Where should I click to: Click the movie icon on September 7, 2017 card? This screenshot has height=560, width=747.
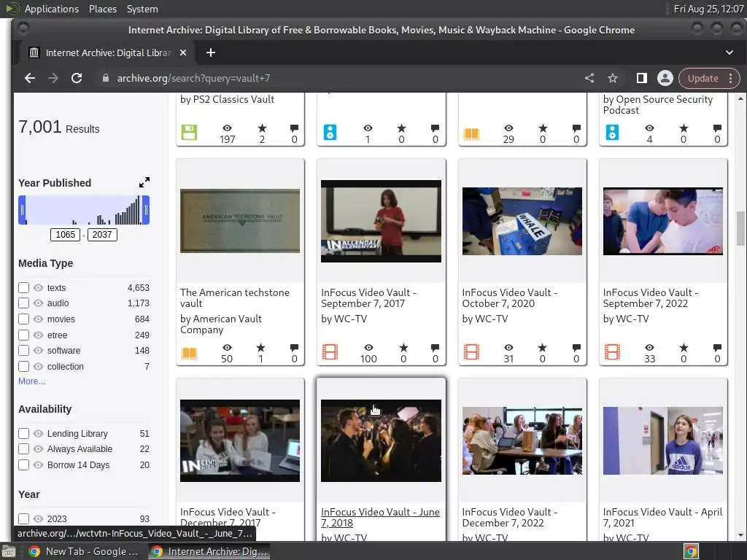[x=330, y=352]
